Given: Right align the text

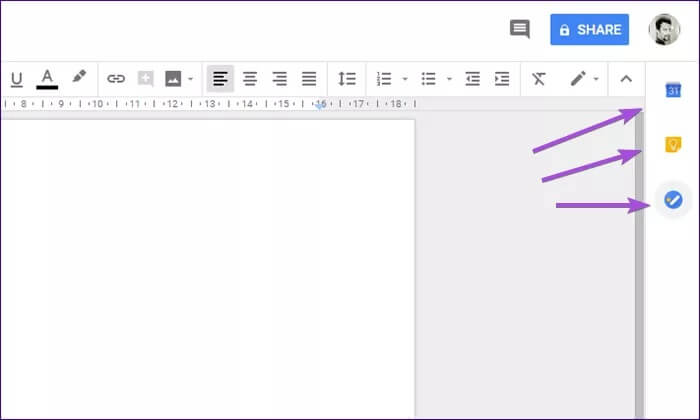Looking at the screenshot, I should tap(280, 78).
